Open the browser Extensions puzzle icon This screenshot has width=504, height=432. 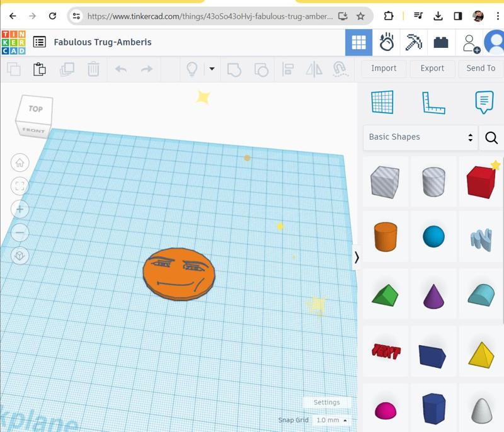pyautogui.click(x=388, y=16)
